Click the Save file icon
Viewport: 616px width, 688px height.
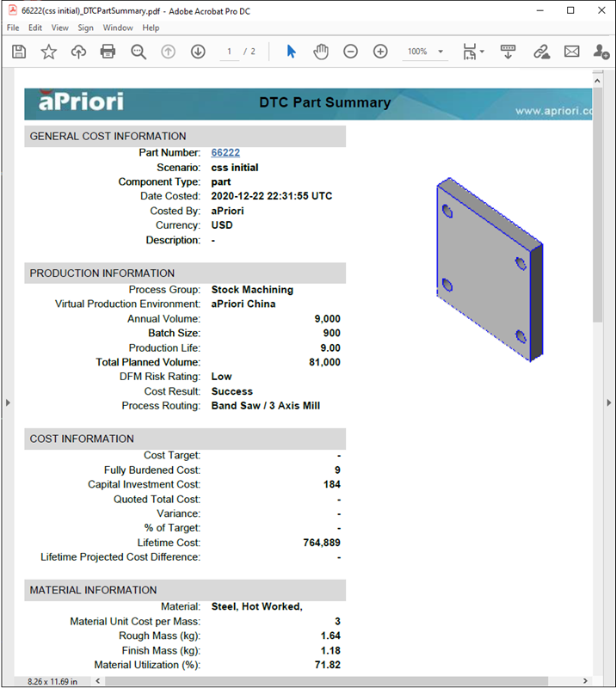click(19, 52)
